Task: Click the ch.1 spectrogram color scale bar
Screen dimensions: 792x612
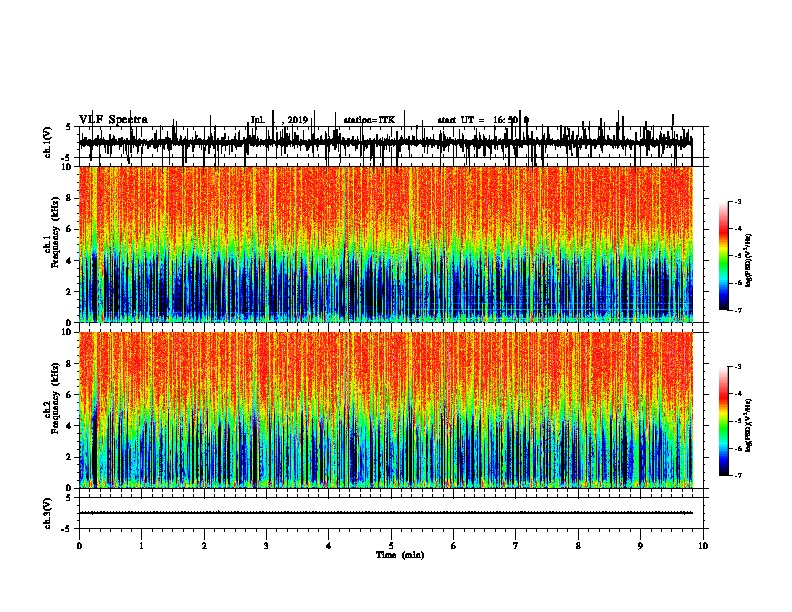Action: [x=724, y=256]
